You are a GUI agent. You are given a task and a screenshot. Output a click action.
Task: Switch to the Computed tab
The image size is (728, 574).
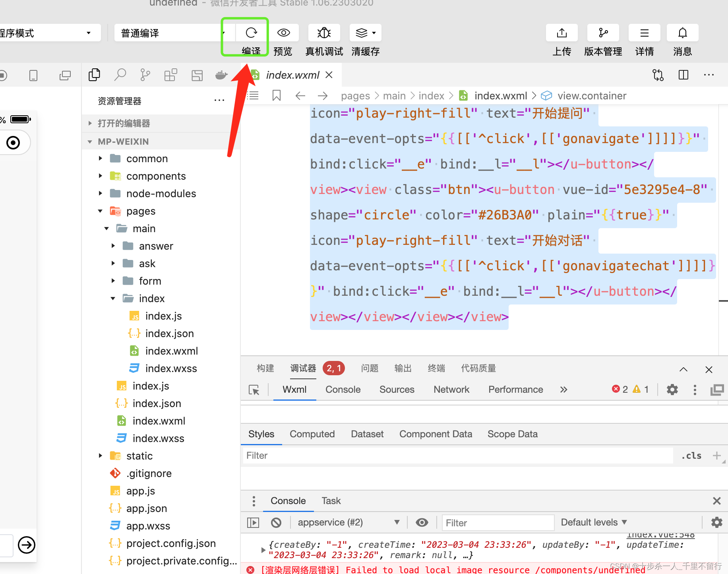[312, 434]
